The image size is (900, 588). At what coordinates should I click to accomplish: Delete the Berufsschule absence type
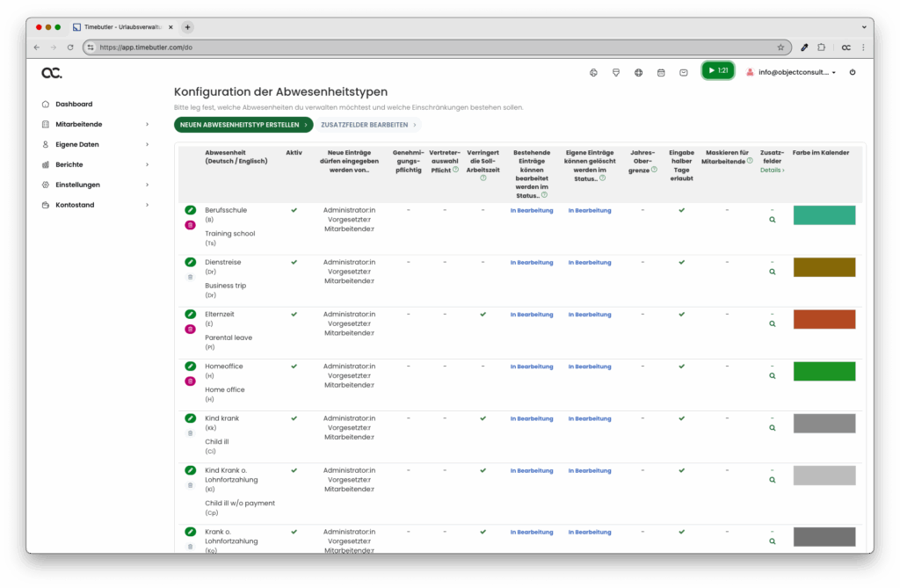(190, 225)
